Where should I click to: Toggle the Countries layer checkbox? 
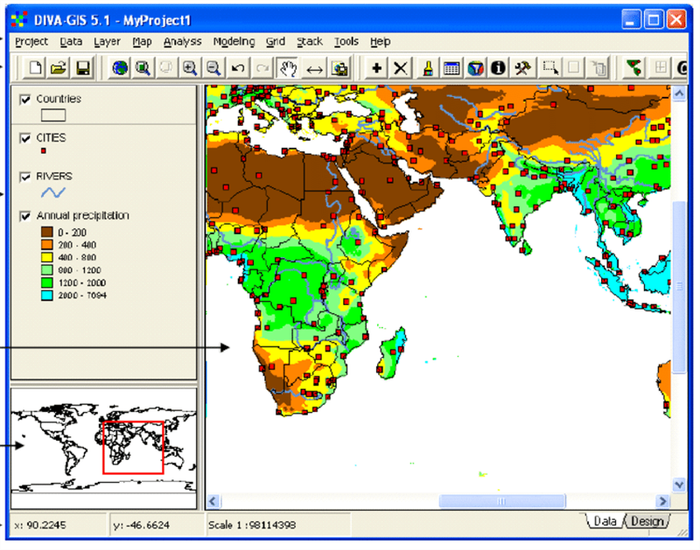(25, 99)
